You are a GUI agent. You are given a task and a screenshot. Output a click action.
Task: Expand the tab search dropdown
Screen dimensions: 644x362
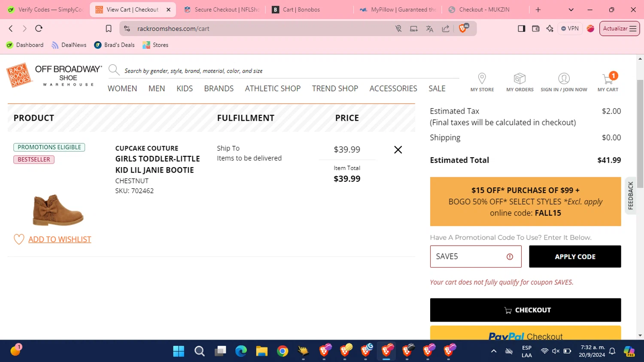pos(571,9)
